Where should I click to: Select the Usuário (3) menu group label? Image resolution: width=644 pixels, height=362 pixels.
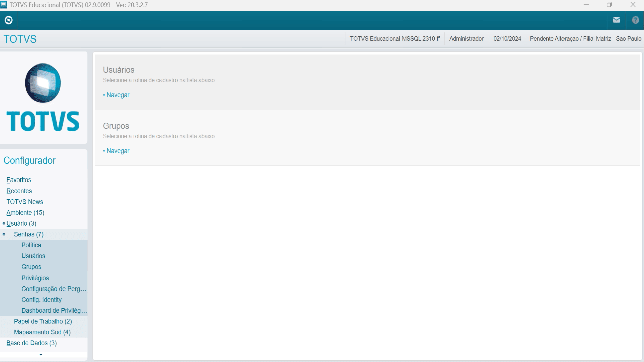[21, 224]
